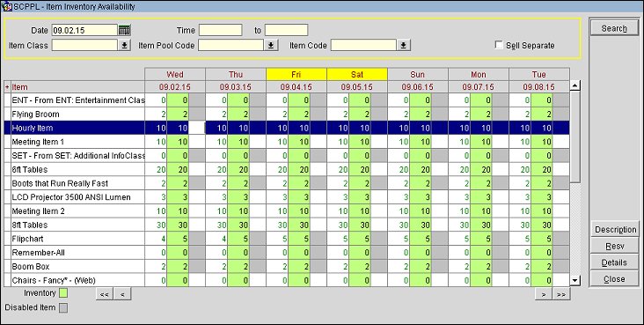Select the Fri column header
This screenshot has width=644, height=325.
click(x=296, y=75)
